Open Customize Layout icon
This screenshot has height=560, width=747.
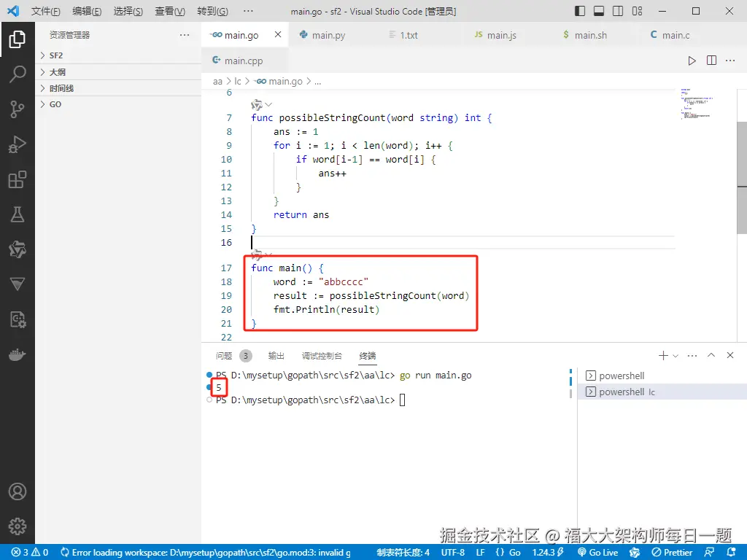[x=637, y=11]
